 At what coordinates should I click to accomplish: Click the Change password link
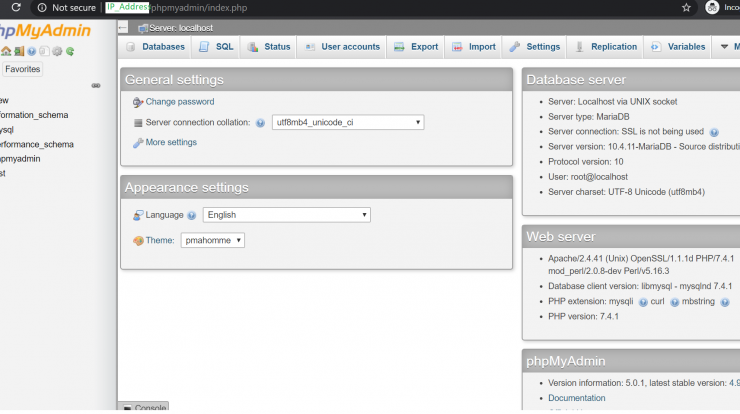tap(180, 102)
